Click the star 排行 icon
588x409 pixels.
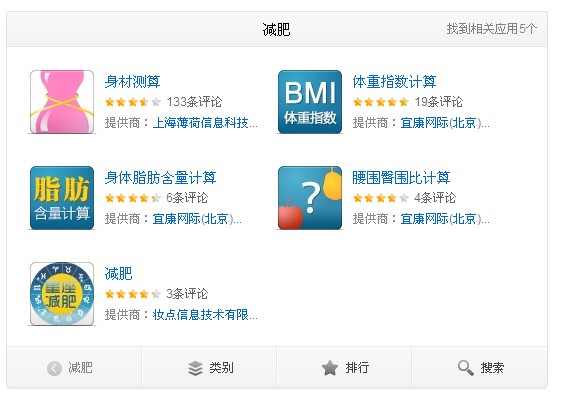click(x=330, y=367)
